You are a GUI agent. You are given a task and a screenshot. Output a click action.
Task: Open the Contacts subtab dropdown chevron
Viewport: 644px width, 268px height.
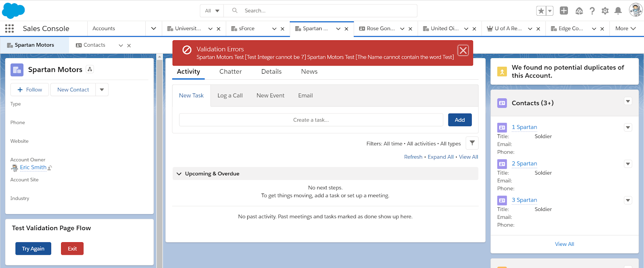tap(121, 45)
